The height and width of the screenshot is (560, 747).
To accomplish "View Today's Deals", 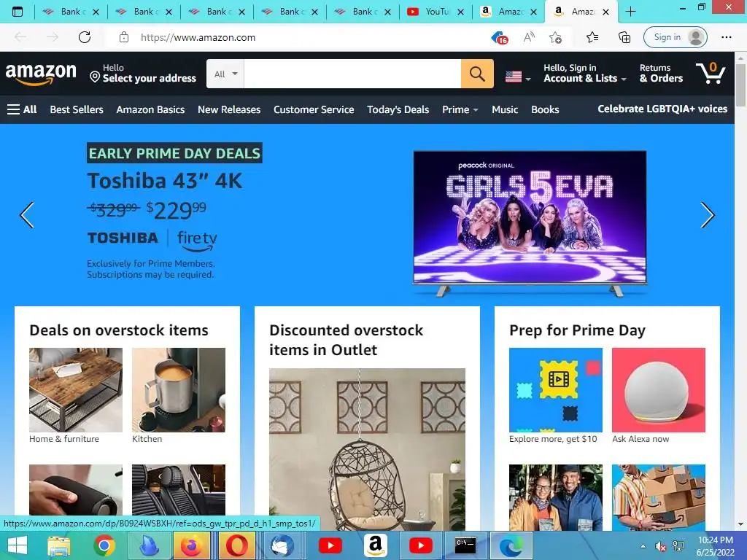I will pyautogui.click(x=398, y=109).
